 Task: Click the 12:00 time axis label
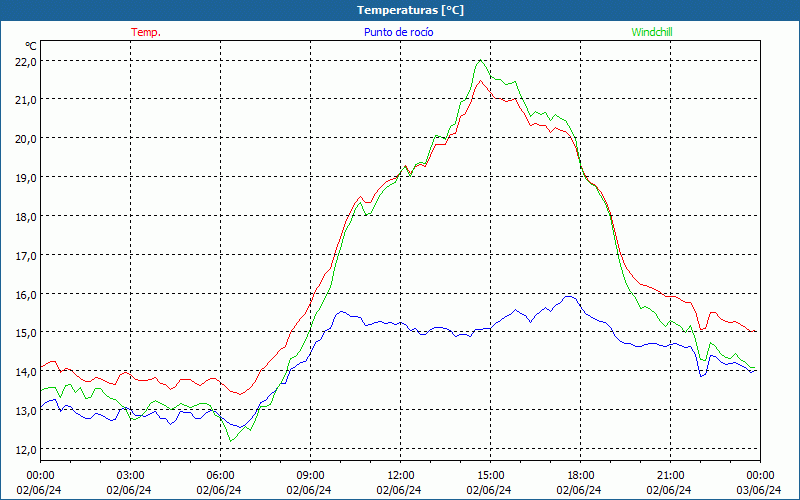[401, 476]
